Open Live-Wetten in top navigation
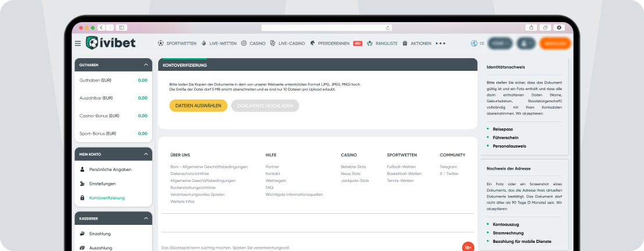The width and height of the screenshot is (644, 251). coord(223,43)
